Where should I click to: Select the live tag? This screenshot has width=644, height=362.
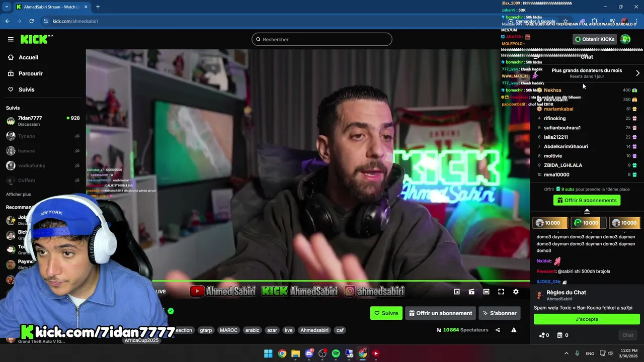[x=288, y=330]
